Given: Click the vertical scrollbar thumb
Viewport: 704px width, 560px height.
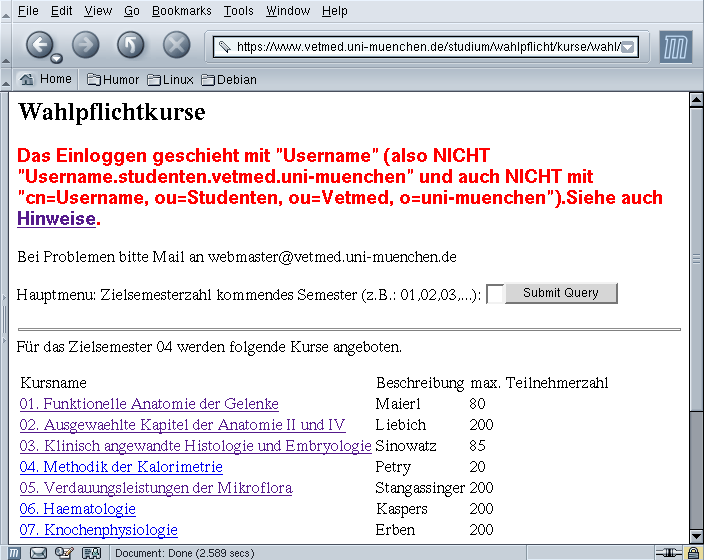Looking at the screenshot, I should (x=696, y=258).
